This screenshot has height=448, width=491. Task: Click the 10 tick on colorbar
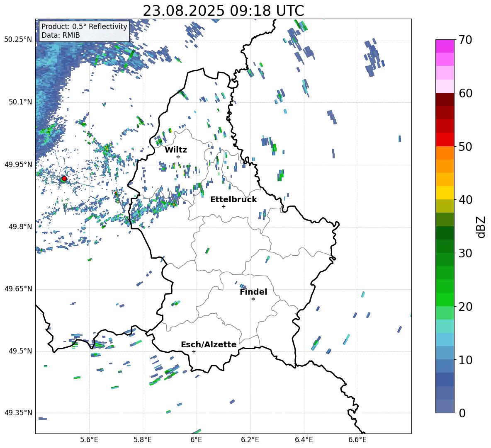pos(465,360)
